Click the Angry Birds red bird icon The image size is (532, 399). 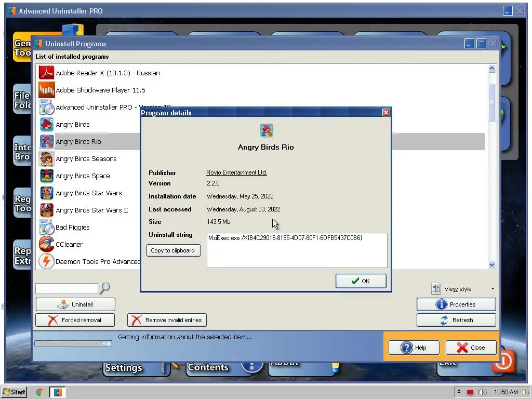[x=46, y=124]
